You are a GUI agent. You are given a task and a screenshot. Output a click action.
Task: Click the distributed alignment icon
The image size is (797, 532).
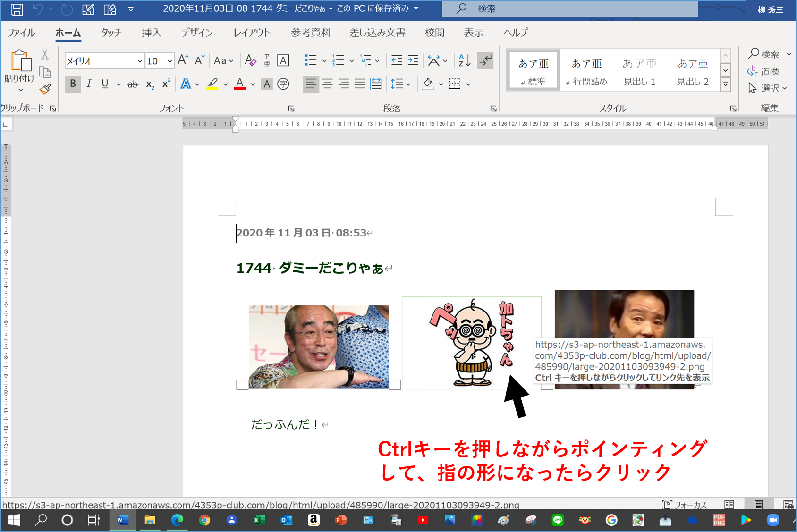[x=376, y=84]
